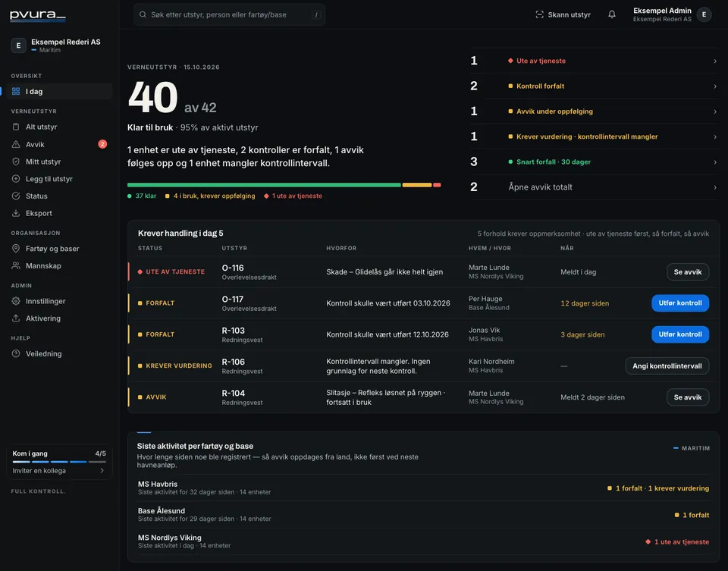Screen dimensions: 728x571
Task: Click the pvura logo
Action: click(38, 15)
